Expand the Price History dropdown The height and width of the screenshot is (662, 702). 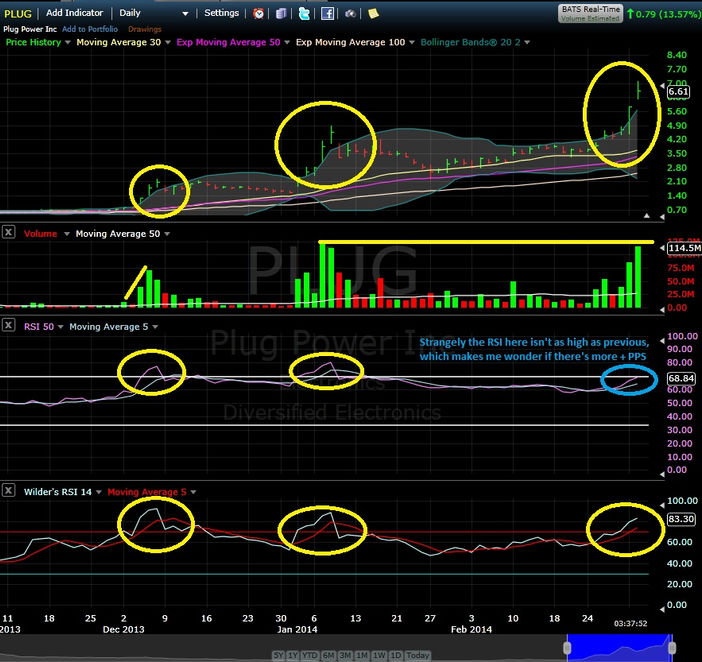coord(68,42)
